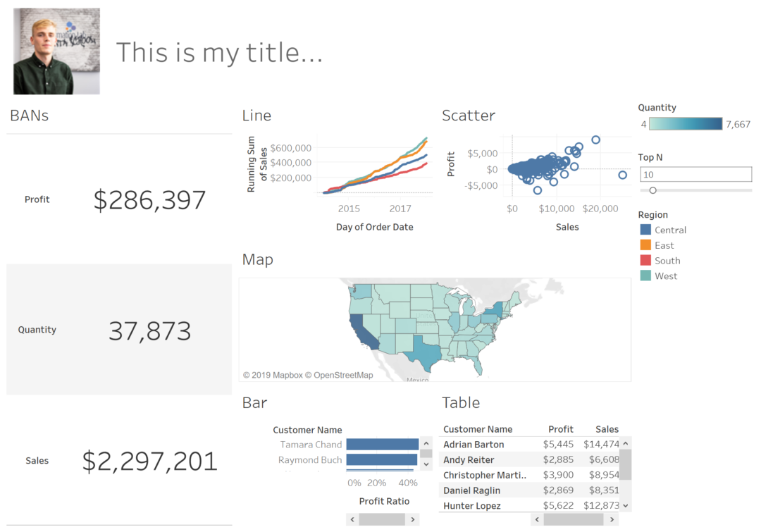Click the Top N slider handle
Viewport: 761px width, 532px height.
[652, 190]
